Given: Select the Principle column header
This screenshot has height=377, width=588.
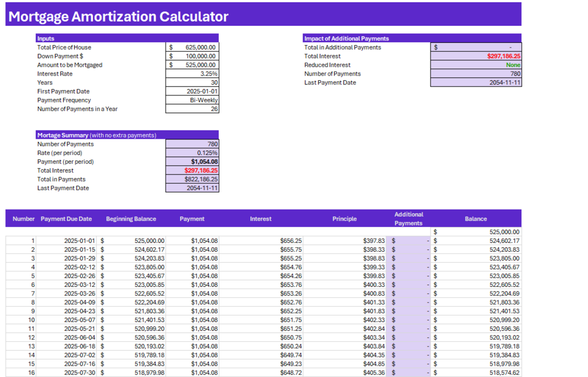Looking at the screenshot, I should (344, 219).
